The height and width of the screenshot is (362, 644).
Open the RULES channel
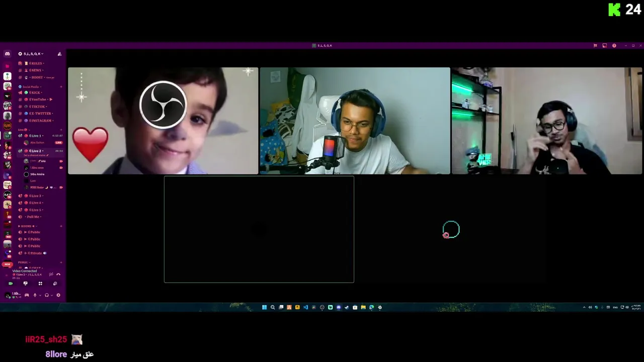click(x=39, y=63)
